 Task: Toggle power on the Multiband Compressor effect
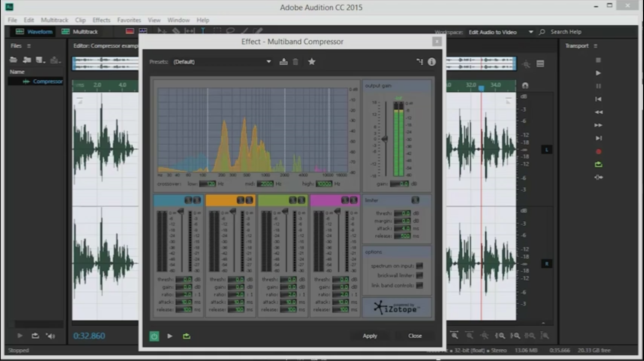coord(154,336)
